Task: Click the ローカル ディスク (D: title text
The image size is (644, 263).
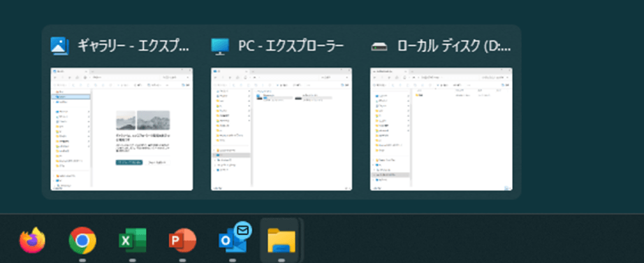Action: click(454, 46)
